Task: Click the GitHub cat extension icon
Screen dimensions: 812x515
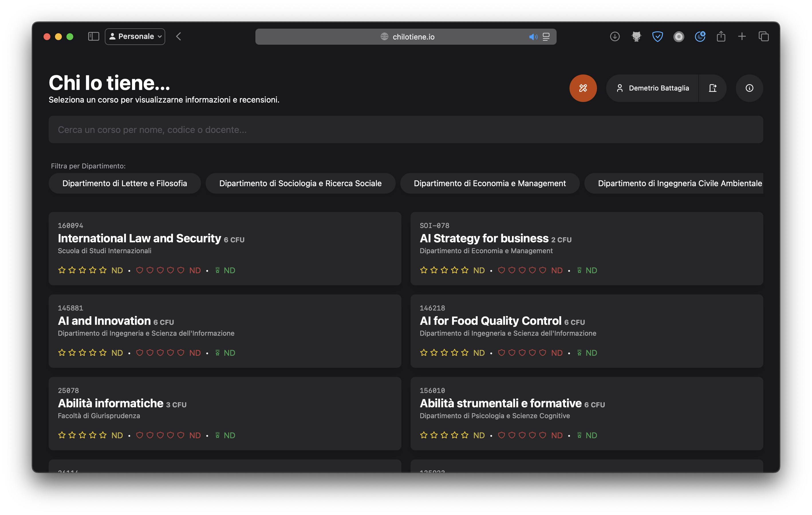Action: (x=636, y=36)
